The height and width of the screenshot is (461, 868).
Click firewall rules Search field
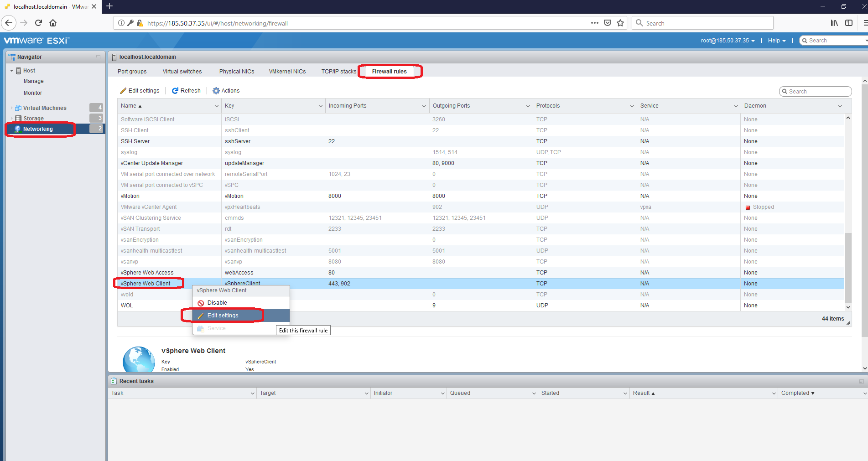pyautogui.click(x=816, y=92)
